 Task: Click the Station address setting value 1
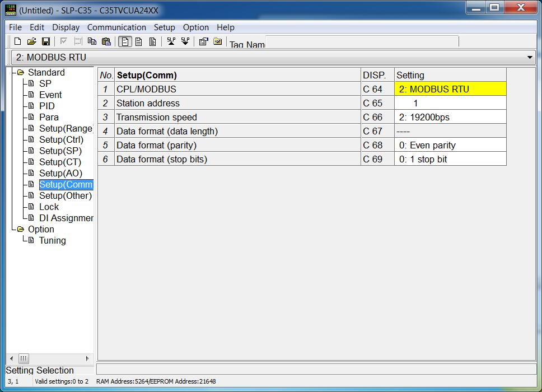coord(450,103)
